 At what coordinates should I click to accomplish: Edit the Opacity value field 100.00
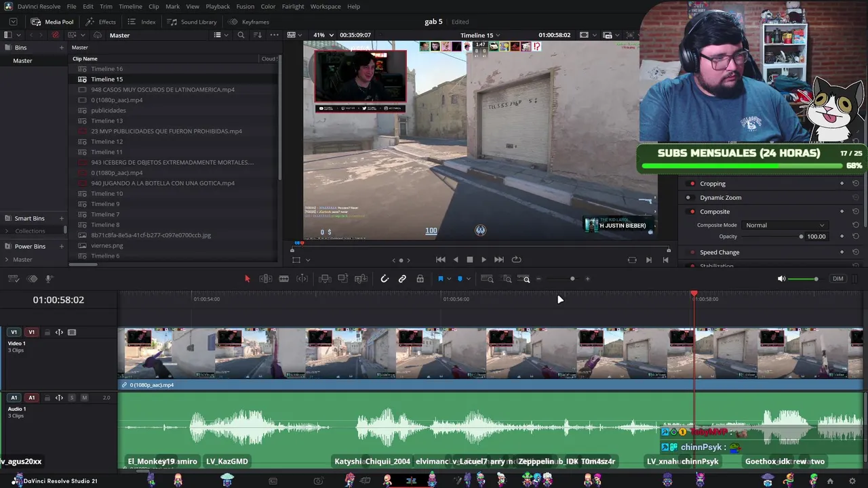pos(816,237)
